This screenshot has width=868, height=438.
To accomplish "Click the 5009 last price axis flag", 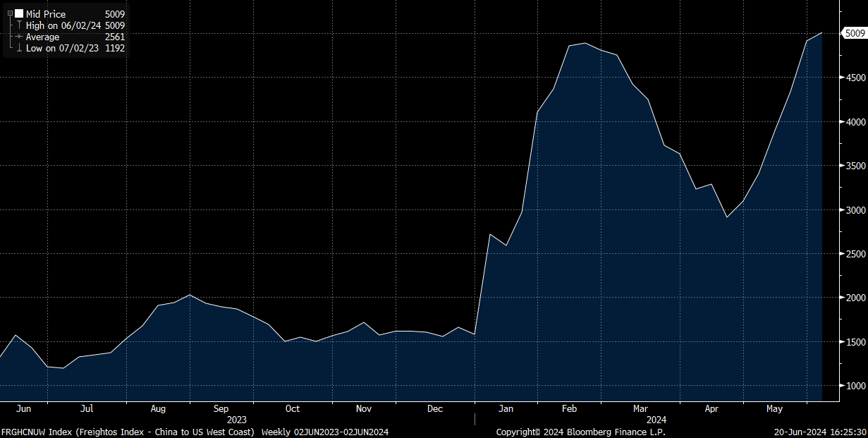I will (855, 33).
